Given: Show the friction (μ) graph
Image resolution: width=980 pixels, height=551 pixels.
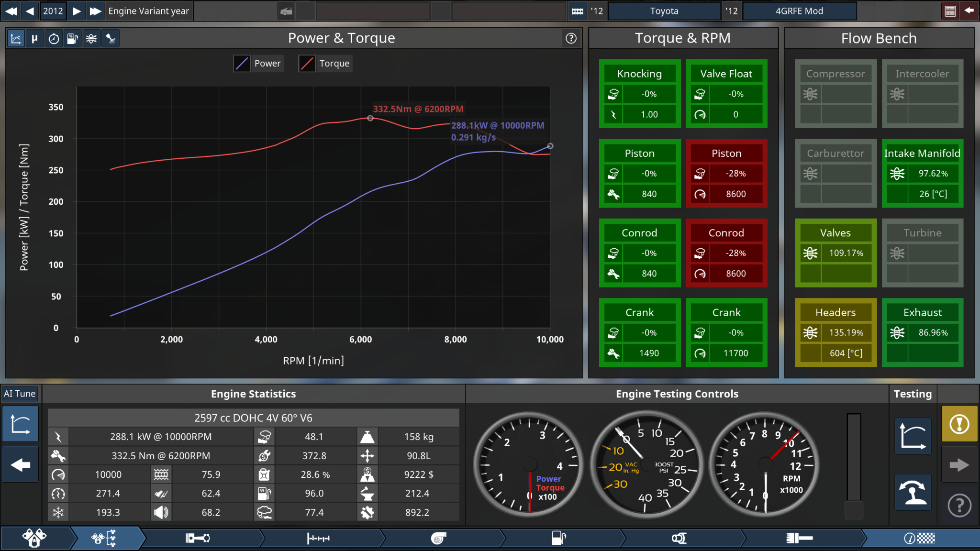Looking at the screenshot, I should 34,39.
